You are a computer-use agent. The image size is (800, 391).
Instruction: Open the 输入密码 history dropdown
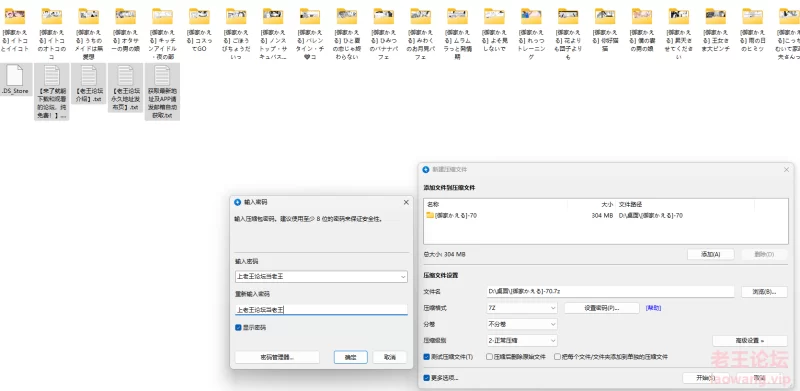[x=403, y=277]
